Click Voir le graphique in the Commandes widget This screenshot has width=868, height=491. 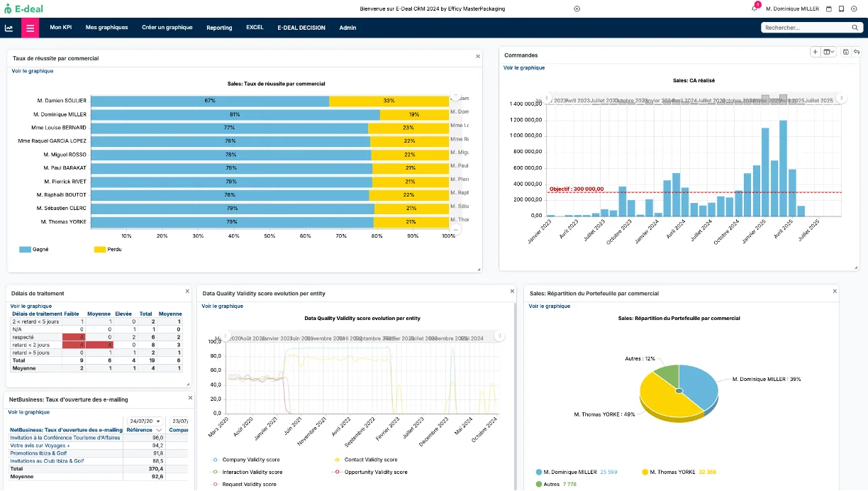point(524,68)
